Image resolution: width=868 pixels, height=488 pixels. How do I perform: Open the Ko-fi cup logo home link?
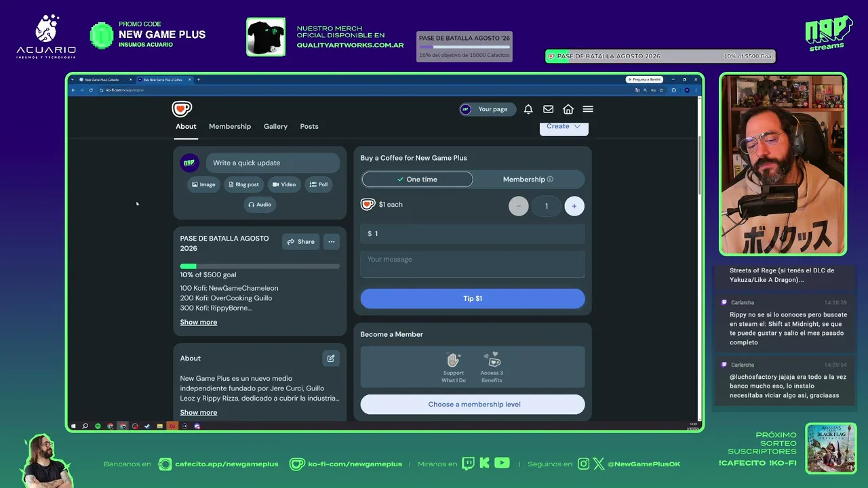tap(182, 108)
